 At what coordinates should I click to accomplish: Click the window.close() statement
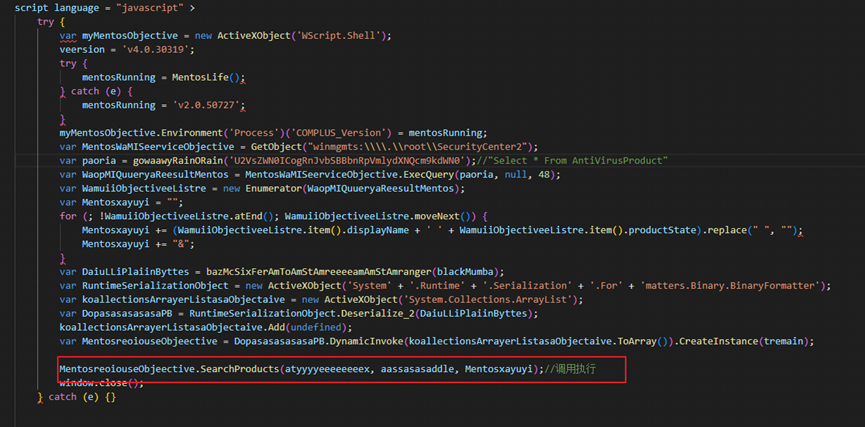pos(102,382)
